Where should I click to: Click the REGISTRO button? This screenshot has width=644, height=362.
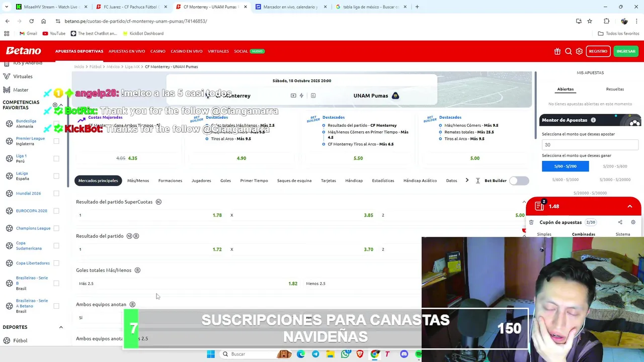(x=598, y=51)
